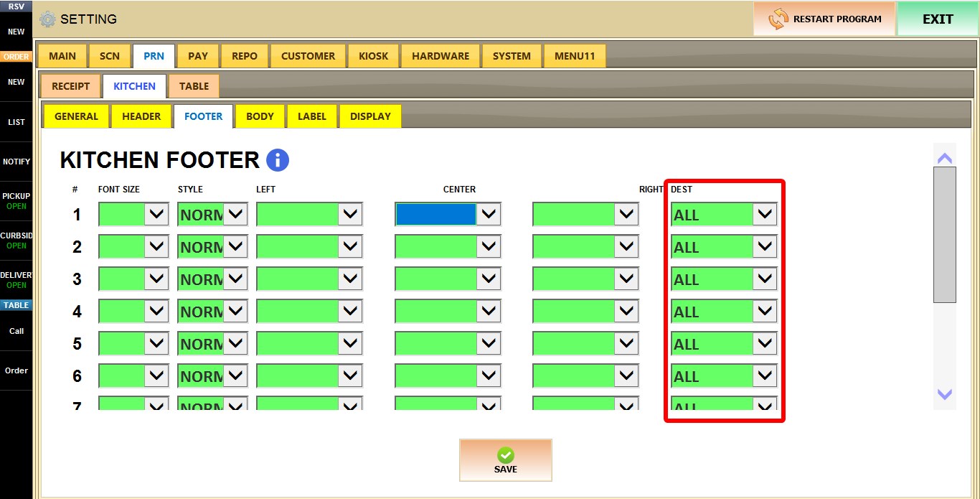Open NOTIFY in the sidebar
Image resolution: width=980 pixels, height=499 pixels.
click(16, 162)
